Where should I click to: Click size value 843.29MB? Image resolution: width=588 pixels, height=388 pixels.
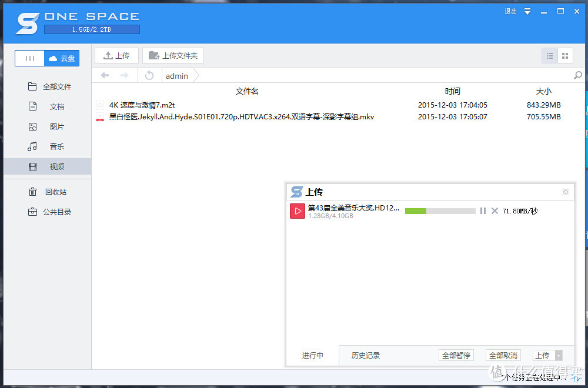[544, 105]
